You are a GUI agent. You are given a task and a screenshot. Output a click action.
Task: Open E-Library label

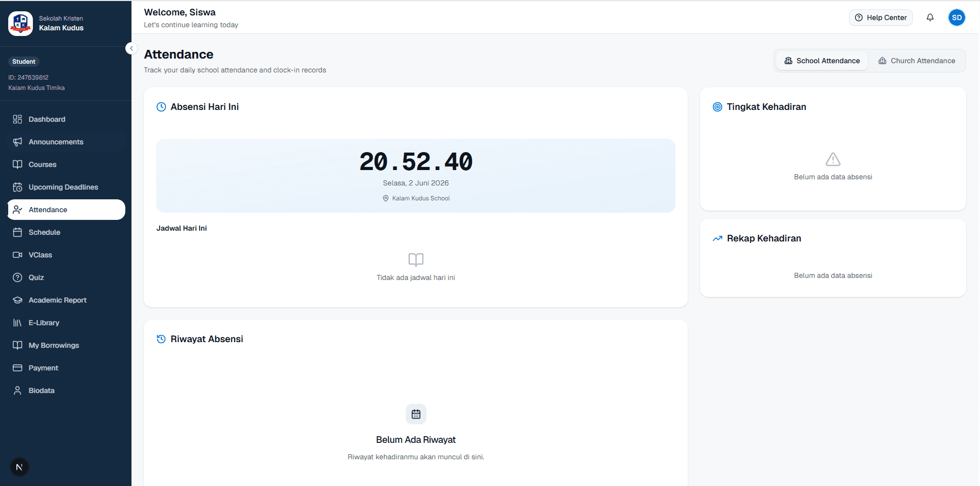(x=44, y=323)
